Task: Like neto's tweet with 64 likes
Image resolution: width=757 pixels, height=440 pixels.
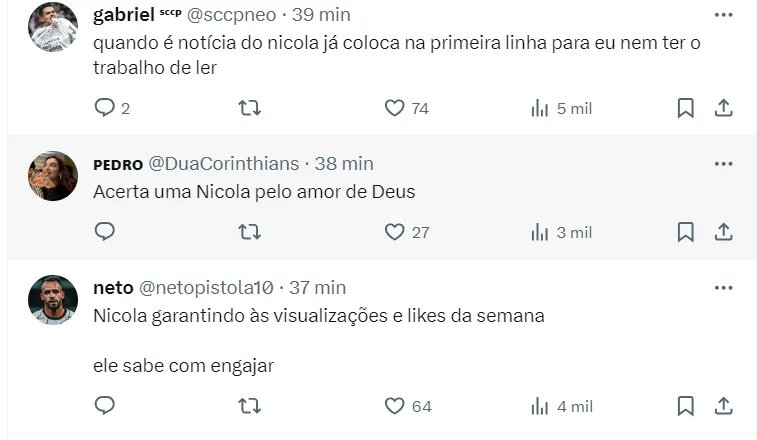Action: [x=395, y=406]
